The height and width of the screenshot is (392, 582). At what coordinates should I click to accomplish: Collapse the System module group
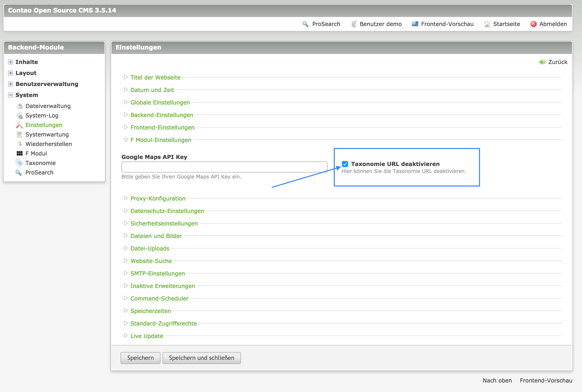(10, 95)
